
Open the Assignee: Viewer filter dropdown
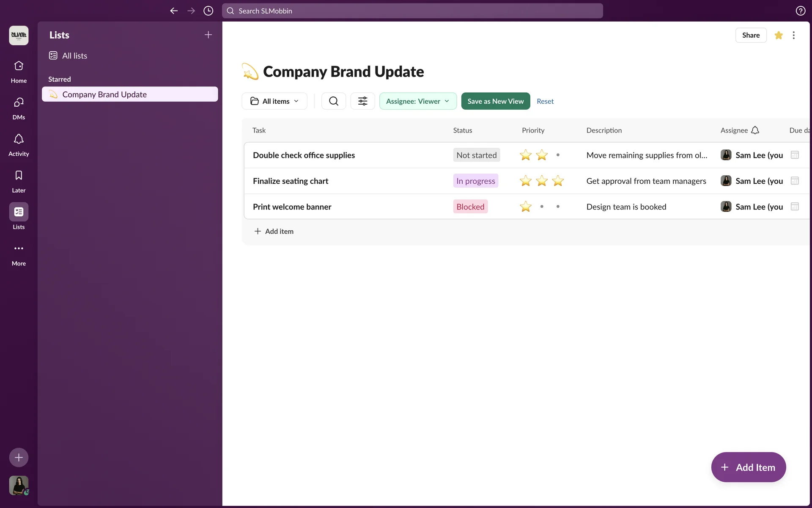[x=417, y=101]
